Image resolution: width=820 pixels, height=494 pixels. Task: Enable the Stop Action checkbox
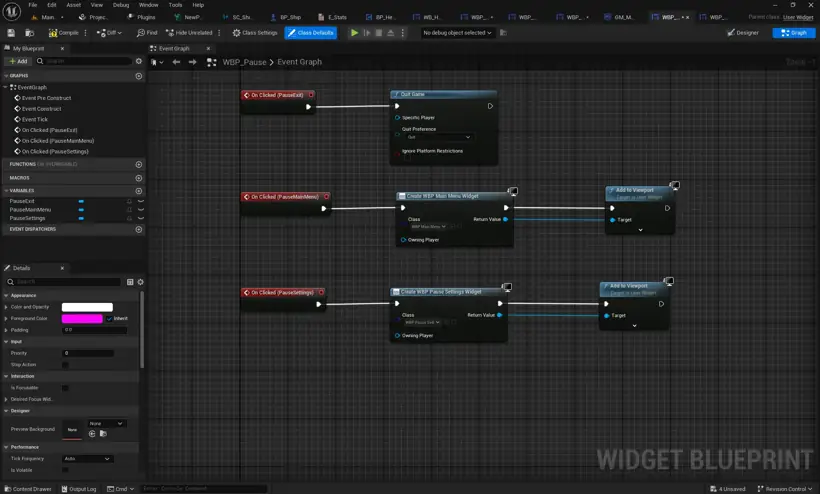[65, 365]
